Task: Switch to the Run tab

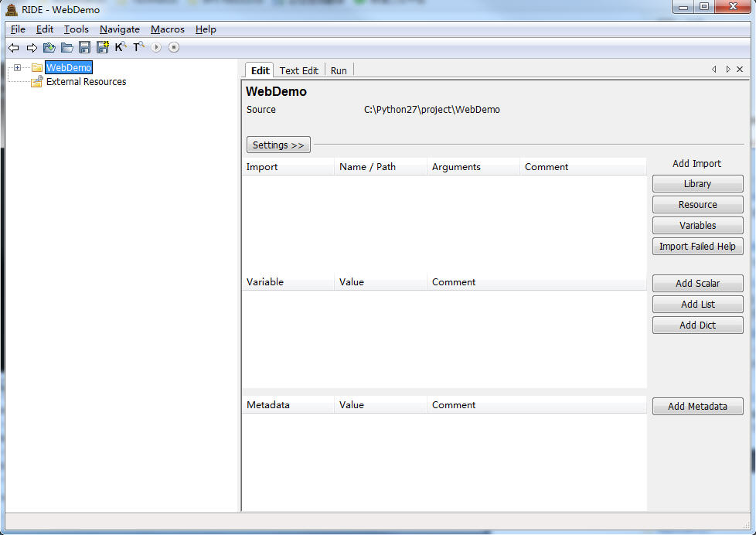Action: pos(339,70)
